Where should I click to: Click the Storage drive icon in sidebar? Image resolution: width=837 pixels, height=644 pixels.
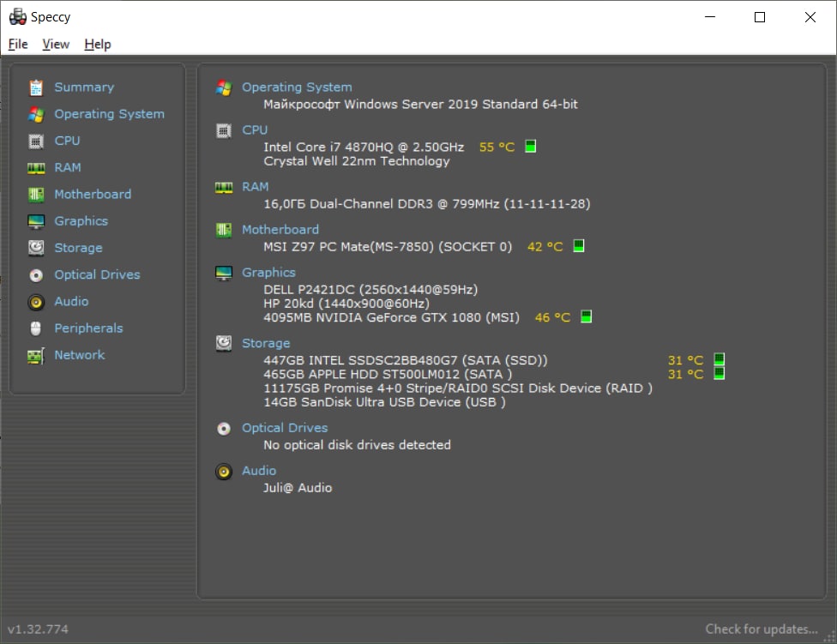pos(36,248)
